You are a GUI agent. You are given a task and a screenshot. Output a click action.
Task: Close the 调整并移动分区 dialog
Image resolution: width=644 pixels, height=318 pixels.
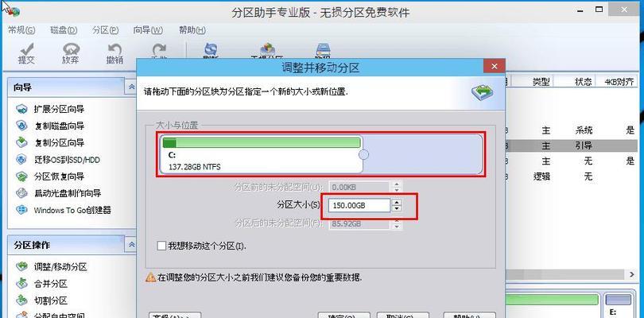[x=494, y=66]
